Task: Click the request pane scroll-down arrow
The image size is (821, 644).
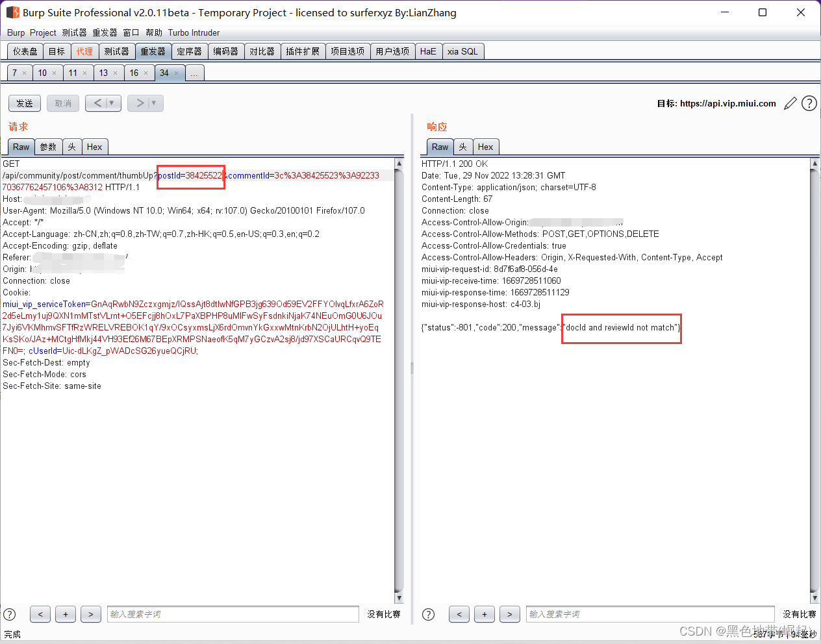Action: [x=399, y=598]
